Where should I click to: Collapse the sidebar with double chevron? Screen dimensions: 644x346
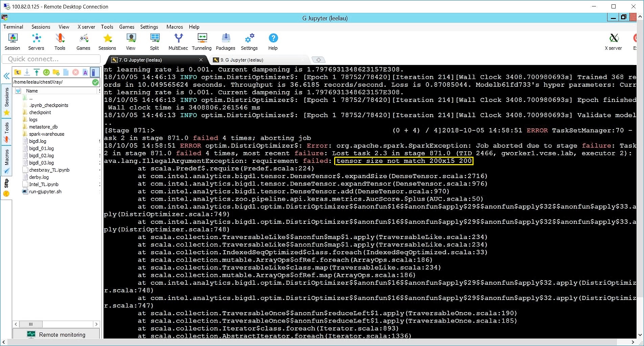click(6, 76)
